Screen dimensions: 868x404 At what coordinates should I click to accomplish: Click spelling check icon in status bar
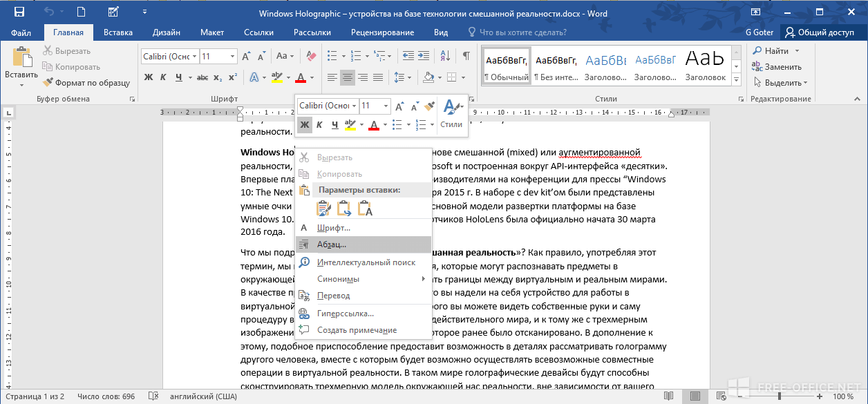point(153,396)
